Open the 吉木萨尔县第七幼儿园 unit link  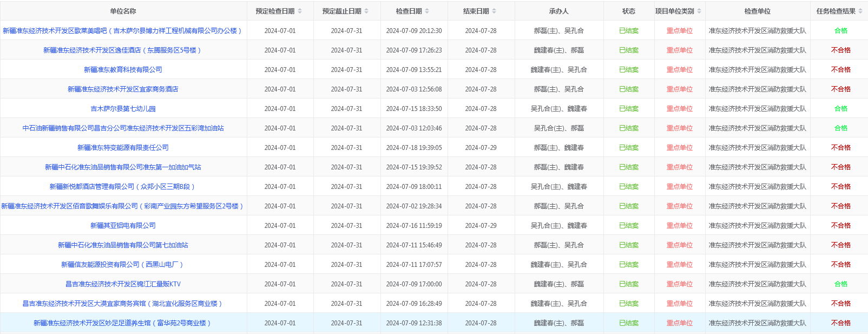click(x=123, y=109)
